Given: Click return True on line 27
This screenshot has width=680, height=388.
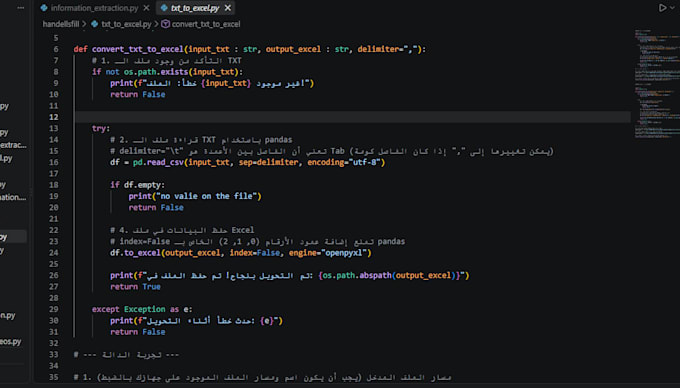Looking at the screenshot, I should [x=135, y=287].
